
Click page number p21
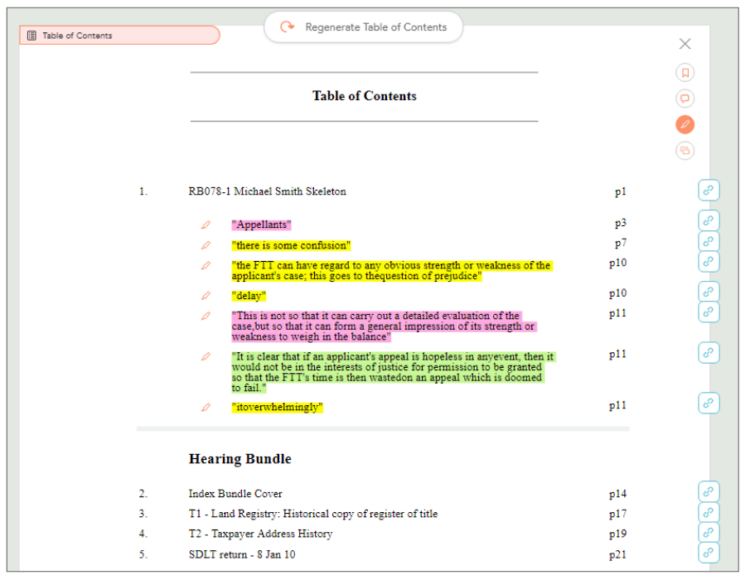(618, 555)
